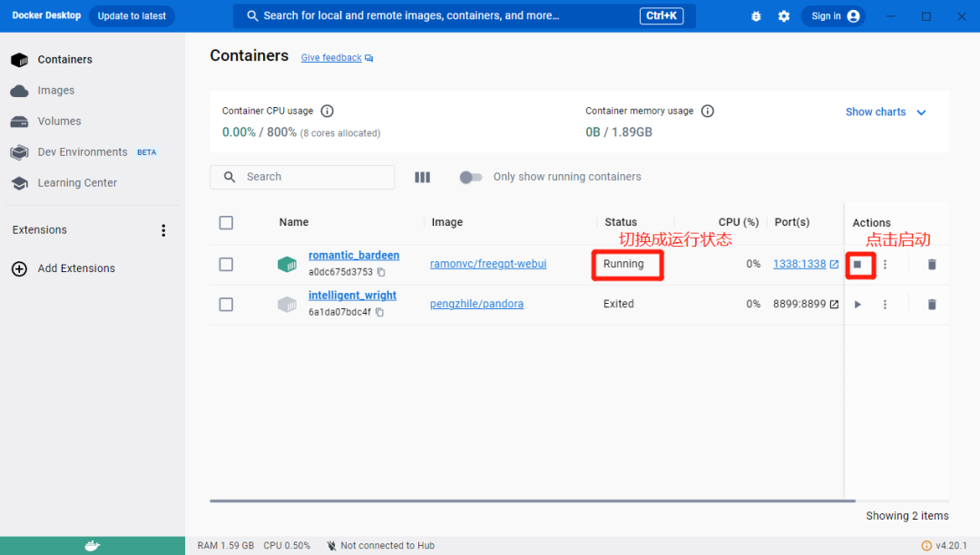Click the CPU 0.50% status entry
Image resolution: width=980 pixels, height=555 pixels.
click(287, 546)
